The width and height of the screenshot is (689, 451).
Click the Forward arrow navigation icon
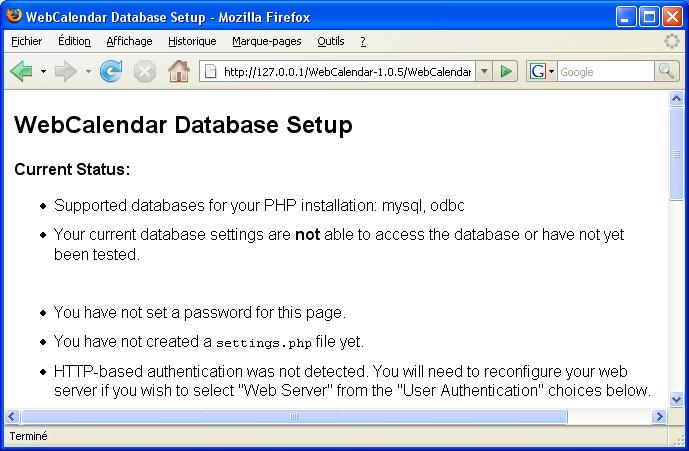[x=66, y=71]
